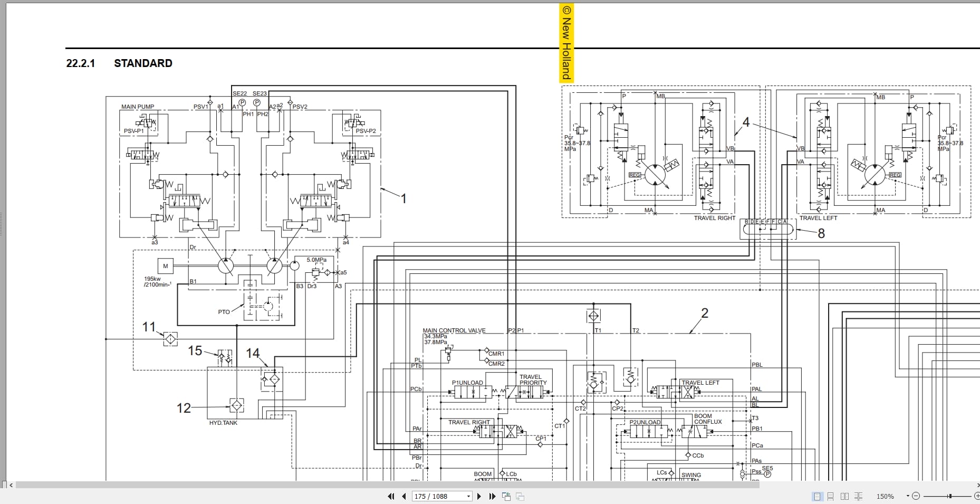Click the zoom slider handle
980x504 pixels.
tap(949, 496)
